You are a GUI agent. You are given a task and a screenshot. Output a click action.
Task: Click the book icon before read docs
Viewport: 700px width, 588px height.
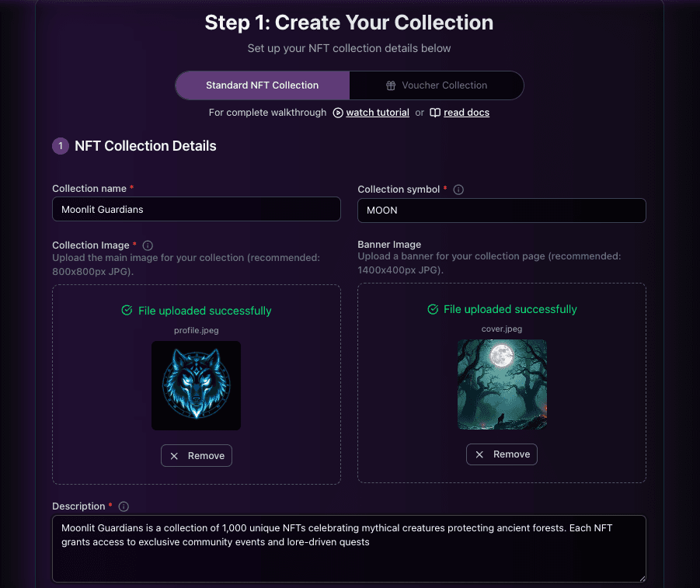435,113
